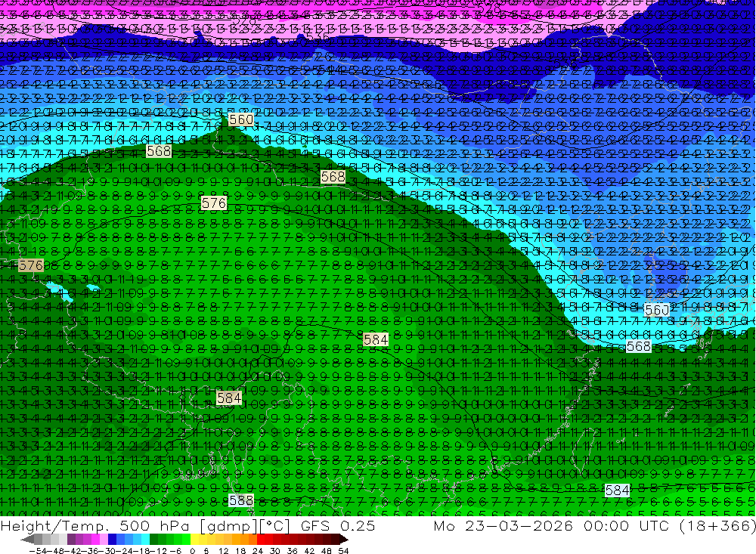Click the dark maroon right arrow end of legend
This screenshot has height=554, width=756.
click(x=344, y=540)
